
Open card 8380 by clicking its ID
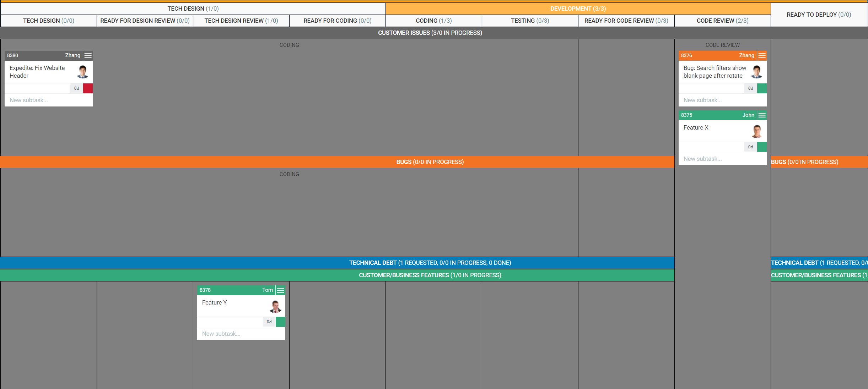(x=12, y=55)
